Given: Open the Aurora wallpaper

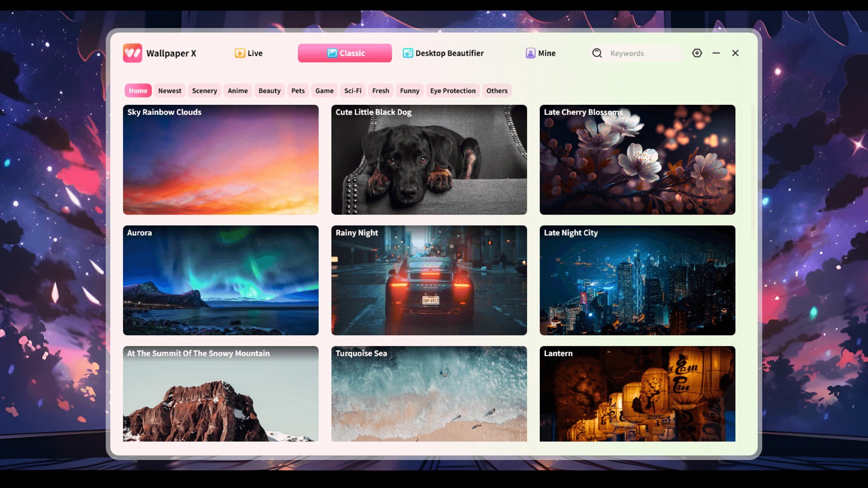Looking at the screenshot, I should [x=221, y=280].
